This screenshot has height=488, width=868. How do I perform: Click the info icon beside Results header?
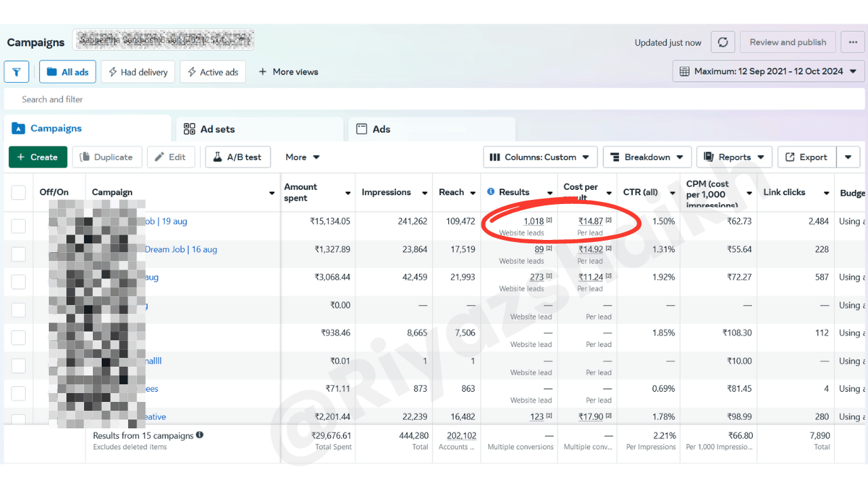[491, 192]
